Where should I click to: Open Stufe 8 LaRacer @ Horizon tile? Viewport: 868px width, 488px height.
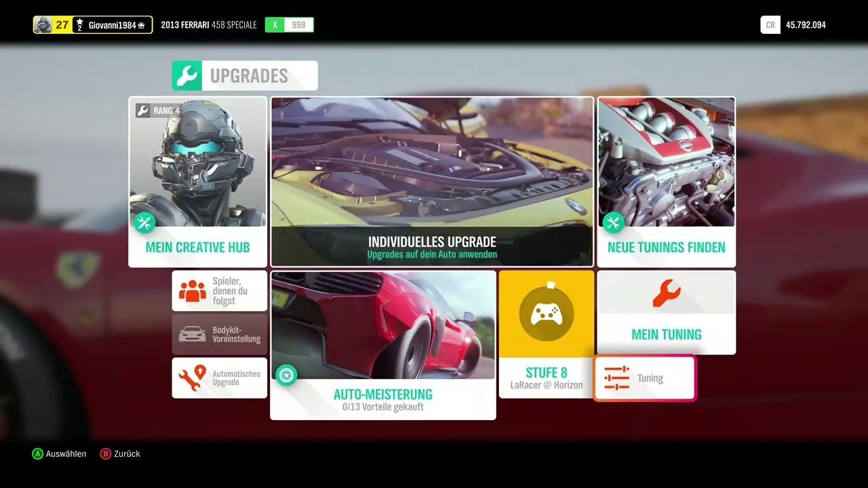coord(547,334)
